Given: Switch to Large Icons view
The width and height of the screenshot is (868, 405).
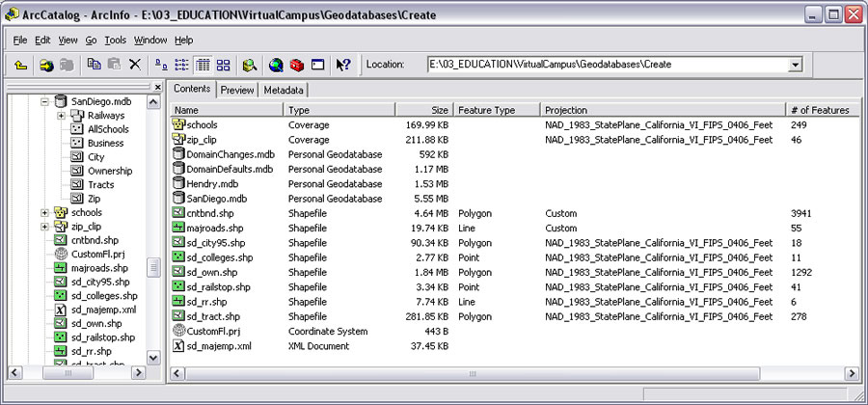Looking at the screenshot, I should [161, 65].
